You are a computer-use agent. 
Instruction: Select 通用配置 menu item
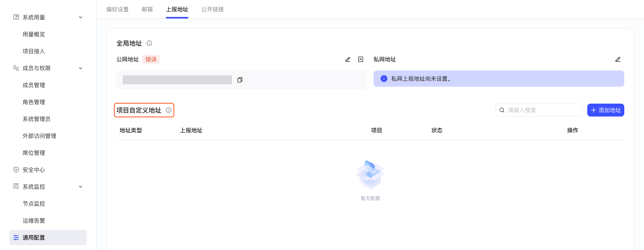(48, 237)
